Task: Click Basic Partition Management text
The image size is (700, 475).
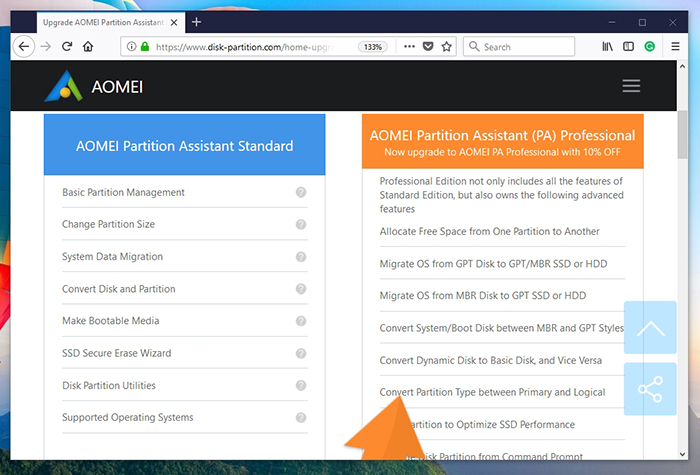Action: (123, 192)
